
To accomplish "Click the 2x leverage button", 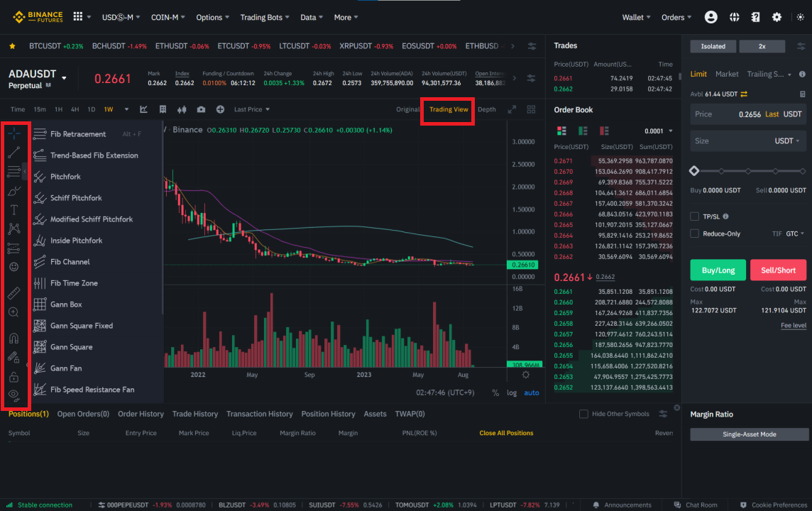I will click(x=762, y=46).
